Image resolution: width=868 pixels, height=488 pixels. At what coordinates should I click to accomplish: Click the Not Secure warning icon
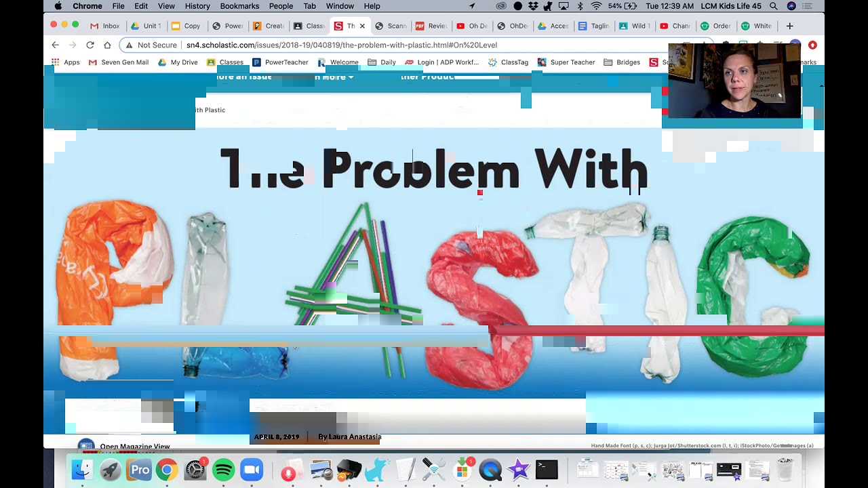tap(129, 45)
